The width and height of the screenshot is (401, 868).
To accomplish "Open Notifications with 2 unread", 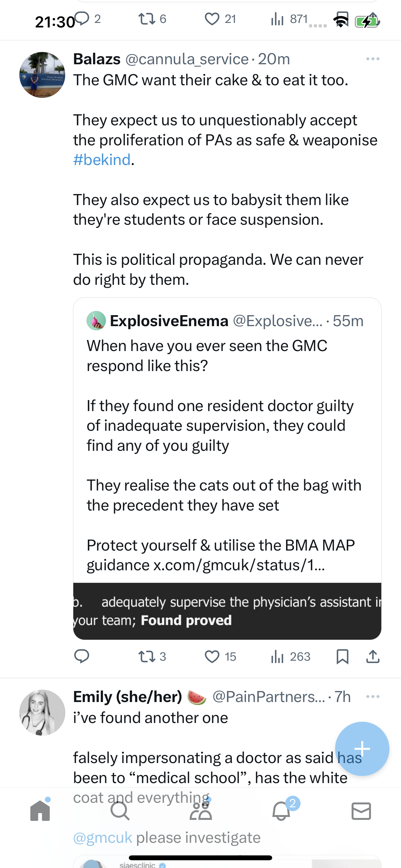I will pos(281,811).
